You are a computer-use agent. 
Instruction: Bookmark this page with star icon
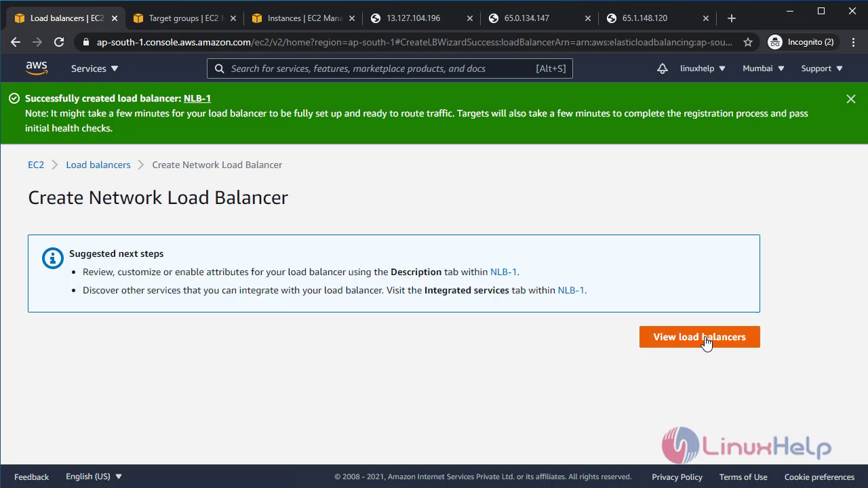point(748,42)
